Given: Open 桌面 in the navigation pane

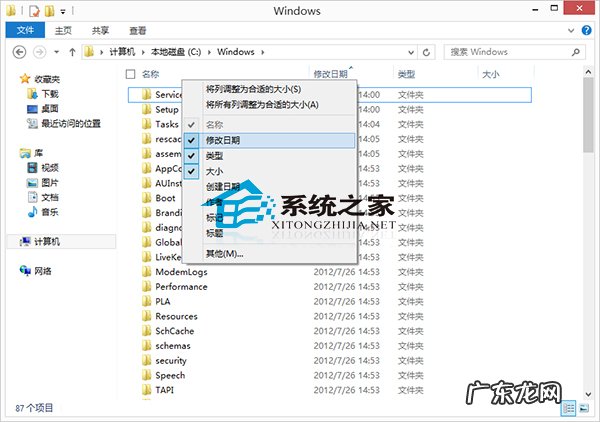Looking at the screenshot, I should pos(50,109).
